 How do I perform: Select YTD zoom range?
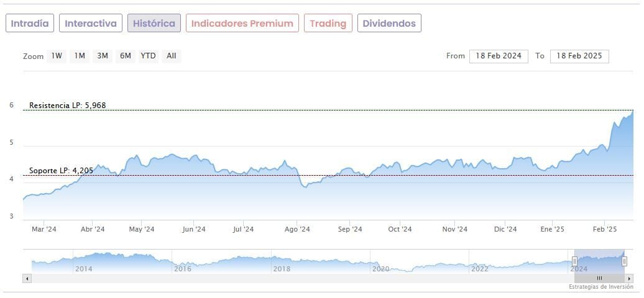click(x=148, y=56)
